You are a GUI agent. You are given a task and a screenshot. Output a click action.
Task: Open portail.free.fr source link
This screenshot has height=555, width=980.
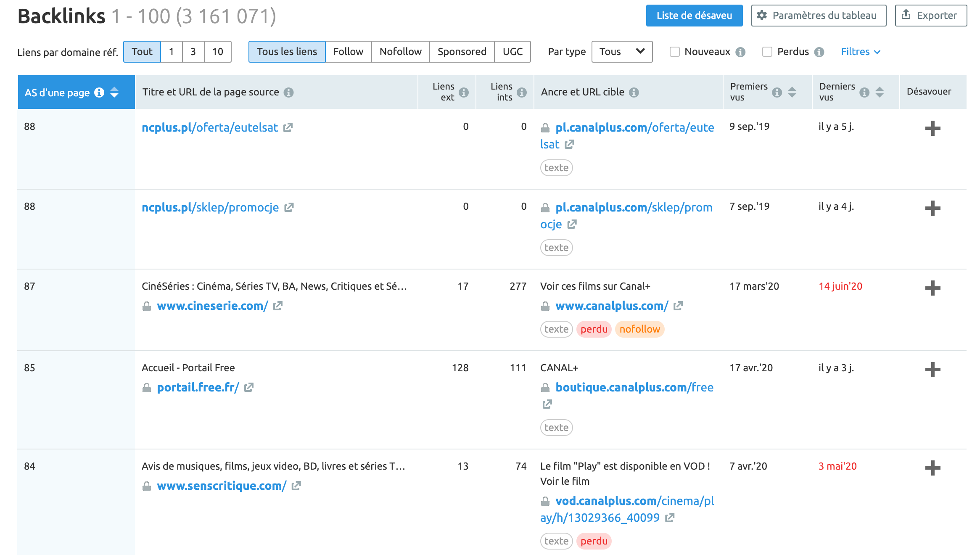pos(198,387)
